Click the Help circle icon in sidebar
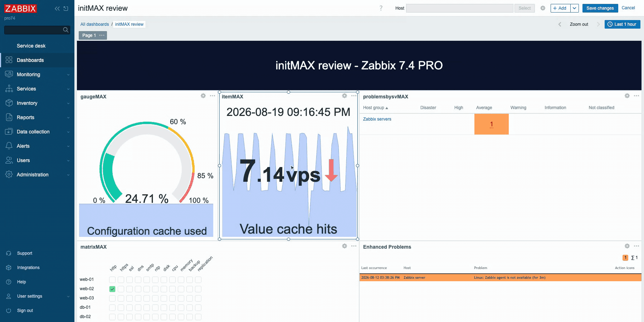The height and width of the screenshot is (322, 644). [x=9, y=282]
